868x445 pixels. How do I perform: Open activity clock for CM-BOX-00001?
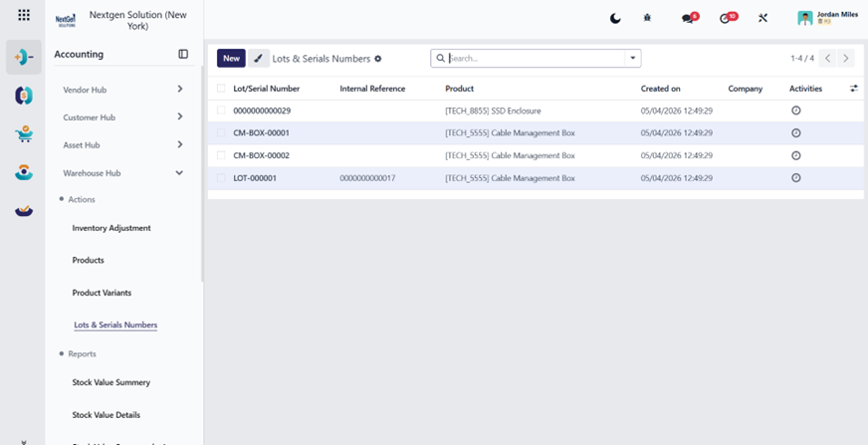[x=796, y=132]
